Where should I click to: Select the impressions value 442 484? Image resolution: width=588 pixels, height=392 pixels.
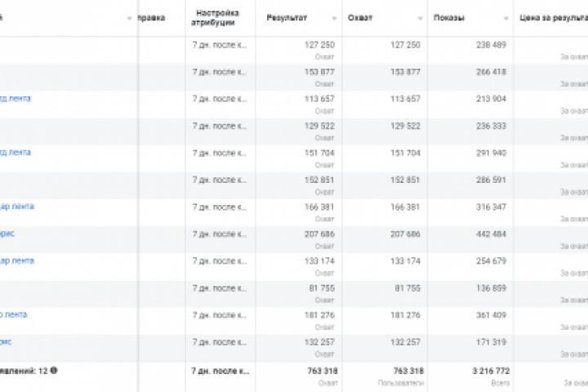point(490,234)
